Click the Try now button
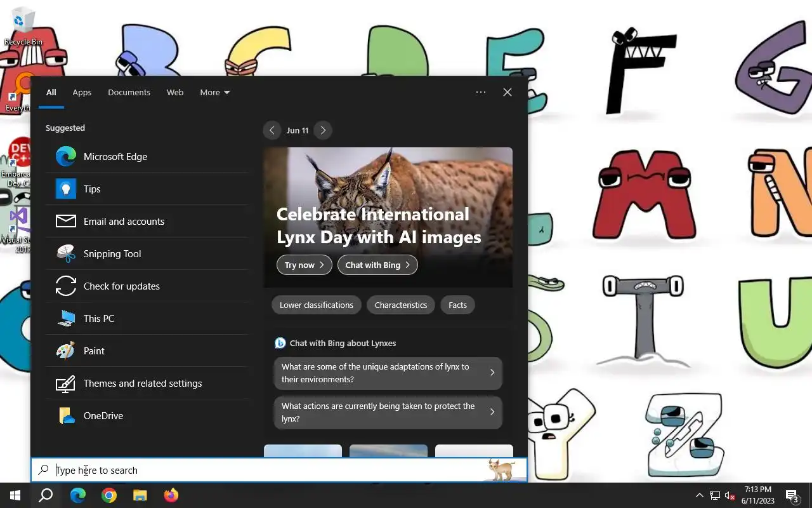Viewport: 812px width, 508px height. 304,265
